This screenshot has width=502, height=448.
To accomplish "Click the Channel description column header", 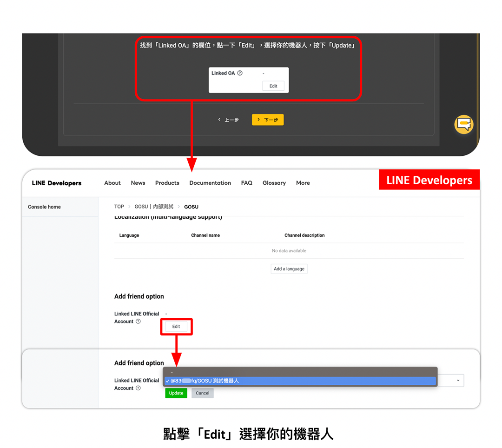I will click(304, 235).
